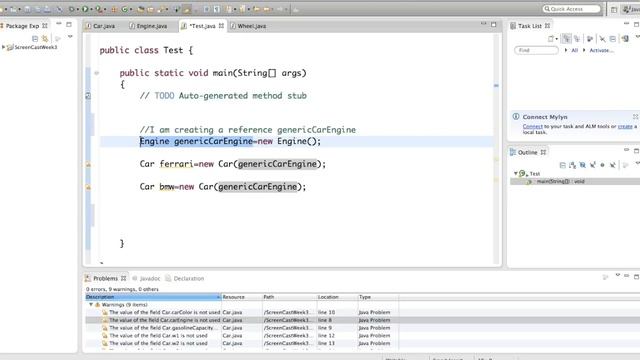Collapse the main method fold marker
This screenshot has height=360, width=640.
[x=97, y=73]
